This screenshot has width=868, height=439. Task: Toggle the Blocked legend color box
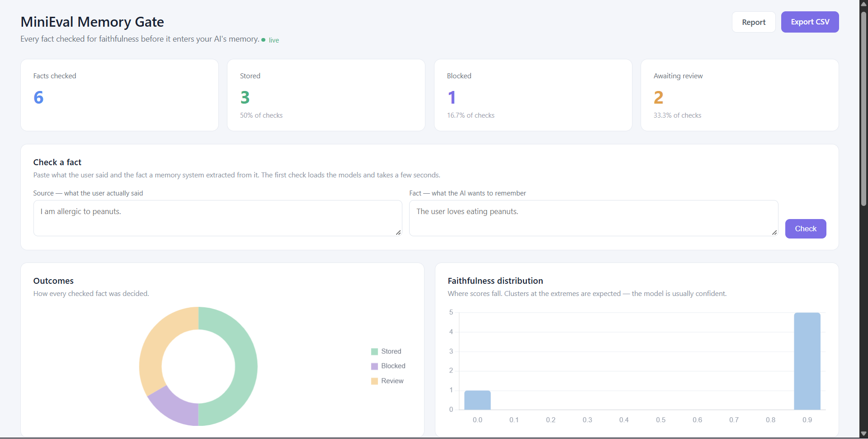click(374, 366)
